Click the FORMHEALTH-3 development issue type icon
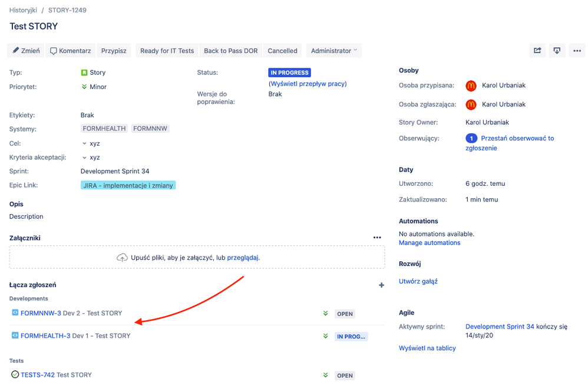This screenshot has width=588, height=388. 15,335
